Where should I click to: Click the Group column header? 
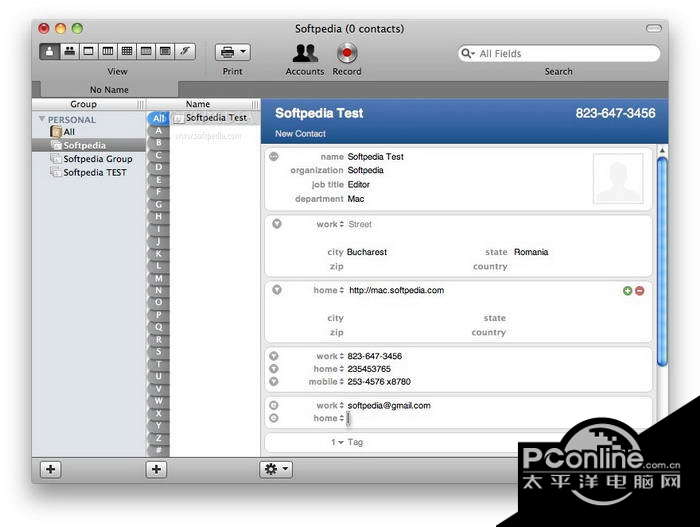pos(83,104)
